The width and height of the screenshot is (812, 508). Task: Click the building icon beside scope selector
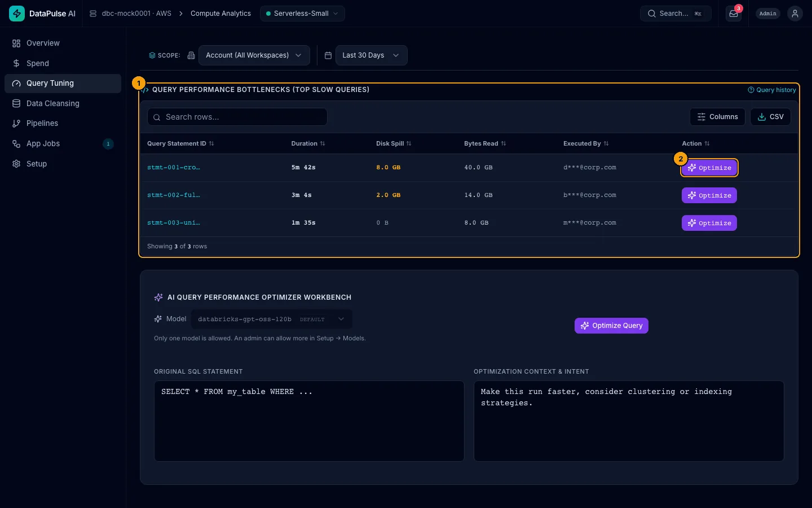(191, 55)
